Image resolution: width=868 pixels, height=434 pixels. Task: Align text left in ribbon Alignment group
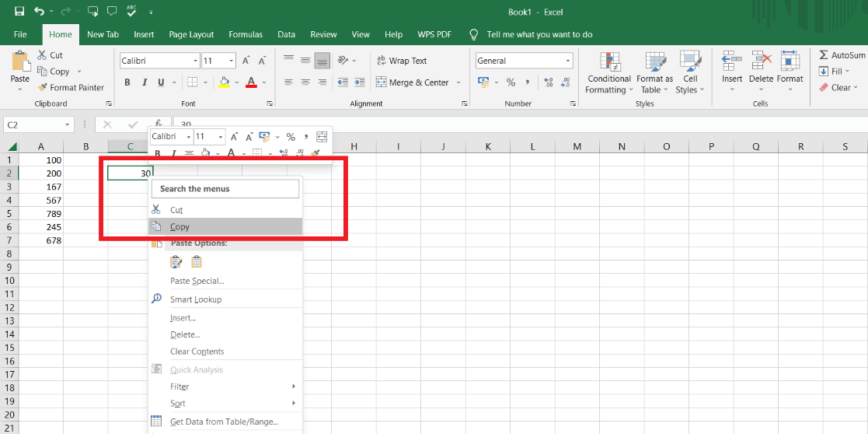(x=288, y=82)
